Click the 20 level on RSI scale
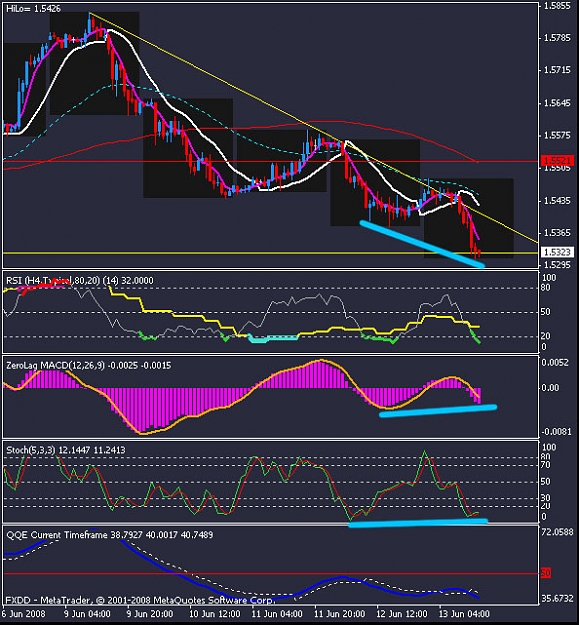Image resolution: width=579 pixels, height=625 pixels. [x=546, y=336]
